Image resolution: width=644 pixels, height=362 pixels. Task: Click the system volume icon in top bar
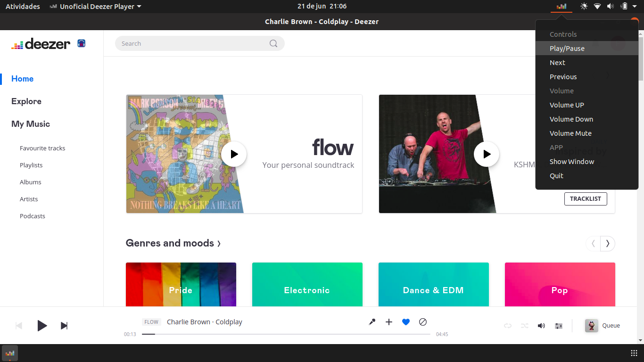pyautogui.click(x=611, y=7)
